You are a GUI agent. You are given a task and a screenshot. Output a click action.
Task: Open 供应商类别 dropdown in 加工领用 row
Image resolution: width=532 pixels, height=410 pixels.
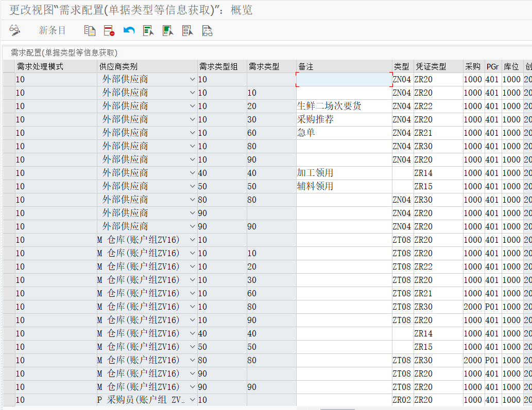coord(193,173)
